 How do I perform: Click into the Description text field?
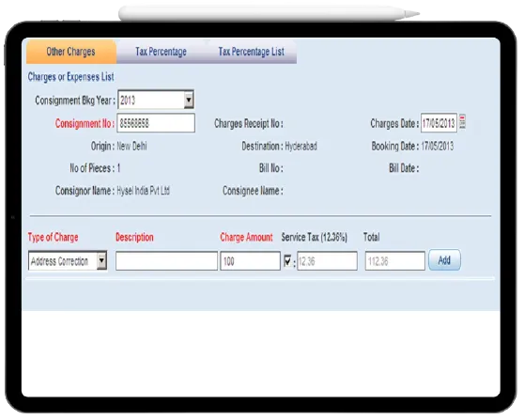(166, 261)
